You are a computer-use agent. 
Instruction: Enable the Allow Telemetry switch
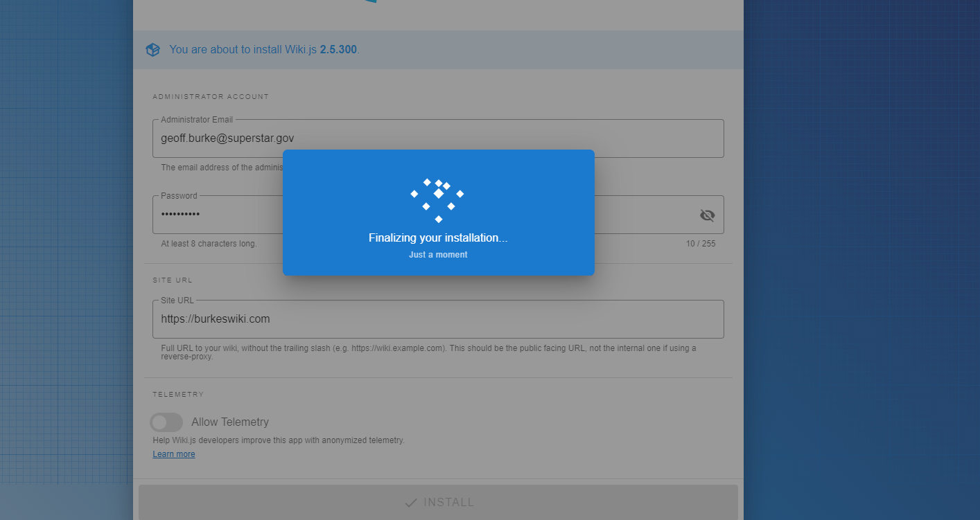point(166,422)
